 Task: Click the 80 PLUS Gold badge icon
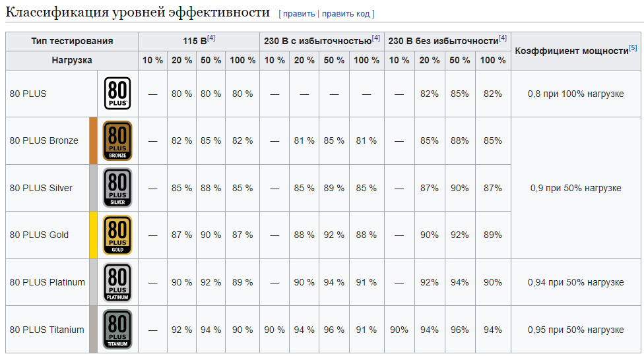[117, 235]
